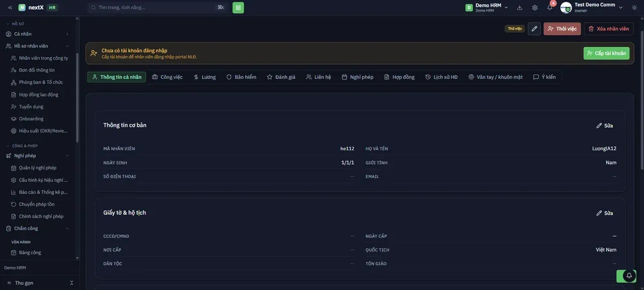Screen dimensions: 644x290
Task: Click the green Cấp tài khoản button
Action: tap(606, 53)
